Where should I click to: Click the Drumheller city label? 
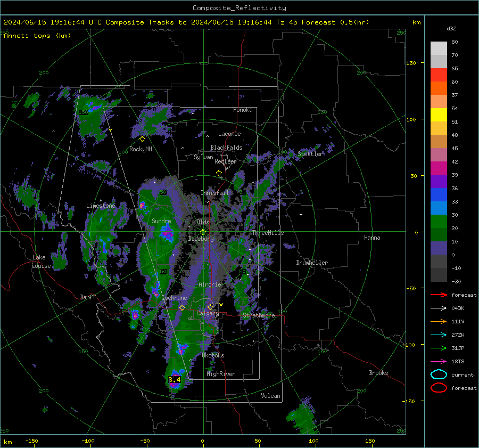pos(312,263)
